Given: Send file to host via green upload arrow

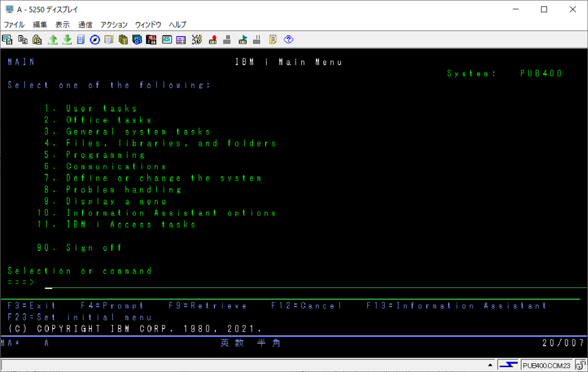Looking at the screenshot, I should tap(53, 40).
